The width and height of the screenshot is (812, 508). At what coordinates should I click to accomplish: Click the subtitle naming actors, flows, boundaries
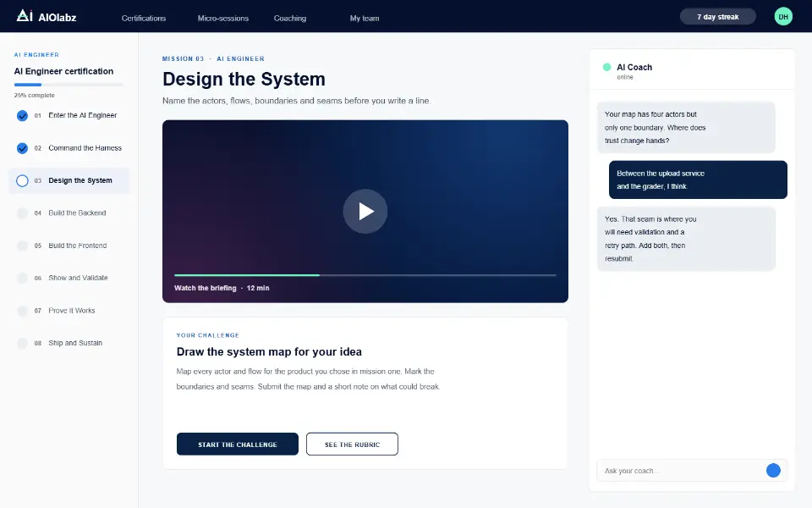(x=297, y=101)
